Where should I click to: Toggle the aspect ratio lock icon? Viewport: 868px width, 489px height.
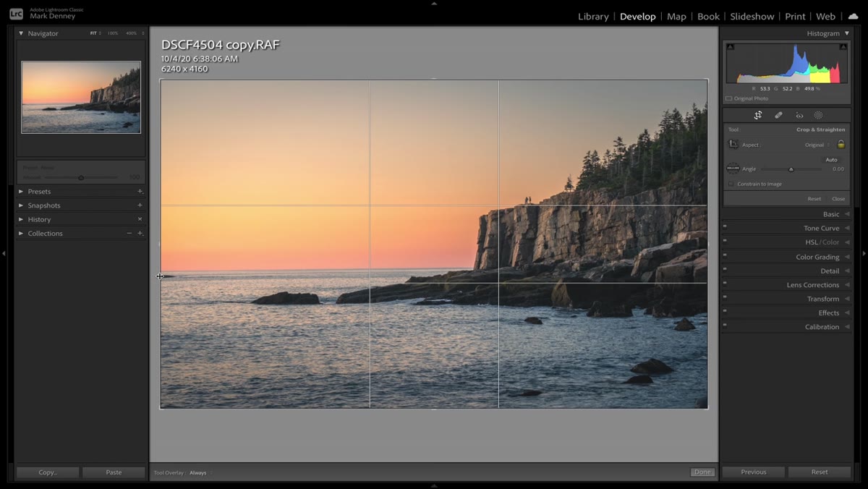pyautogui.click(x=841, y=145)
